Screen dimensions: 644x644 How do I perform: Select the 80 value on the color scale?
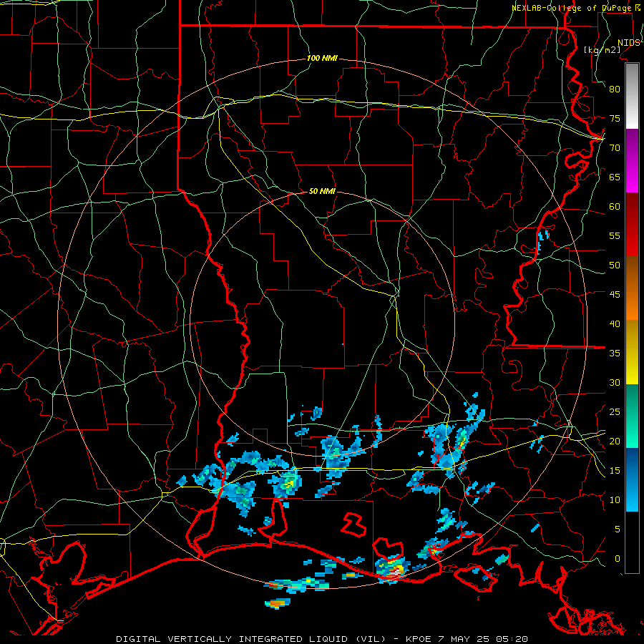pos(615,89)
